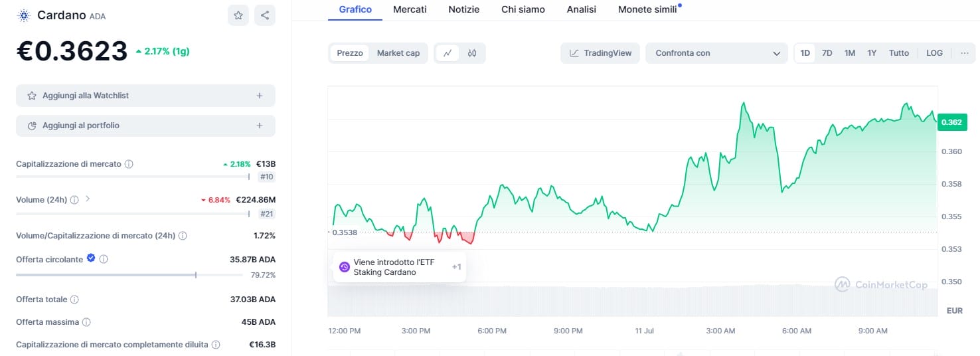This screenshot has height=356, width=980.
Task: Open chart in TradingView
Action: tap(600, 53)
